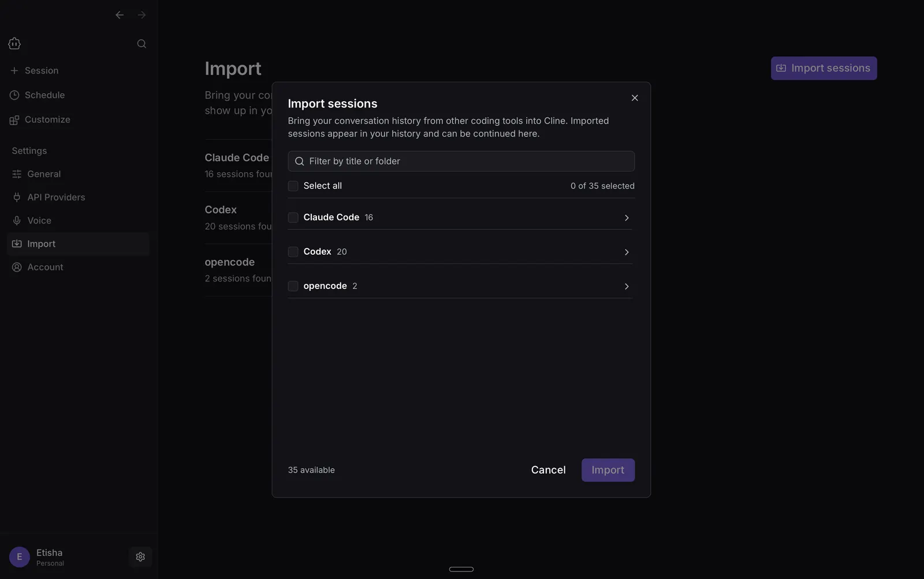Open General settings
Screen dimensions: 924x579
[78, 174]
